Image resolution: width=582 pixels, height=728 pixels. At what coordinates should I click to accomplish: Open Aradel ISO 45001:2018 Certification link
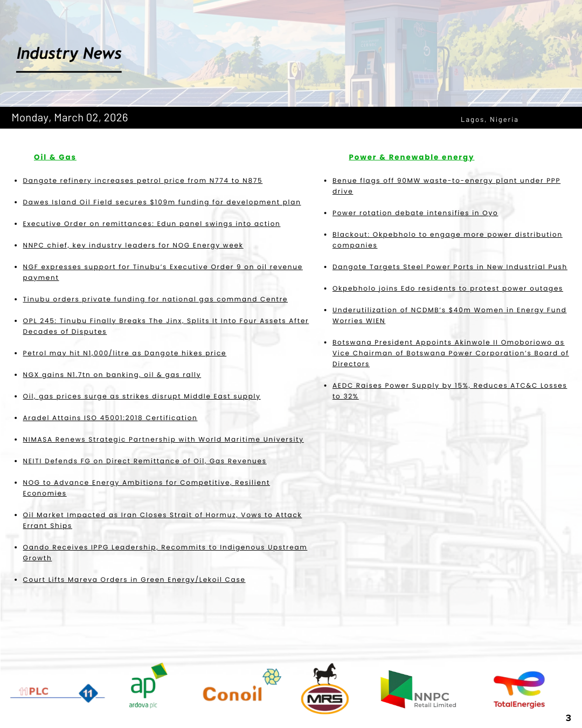[110, 418]
